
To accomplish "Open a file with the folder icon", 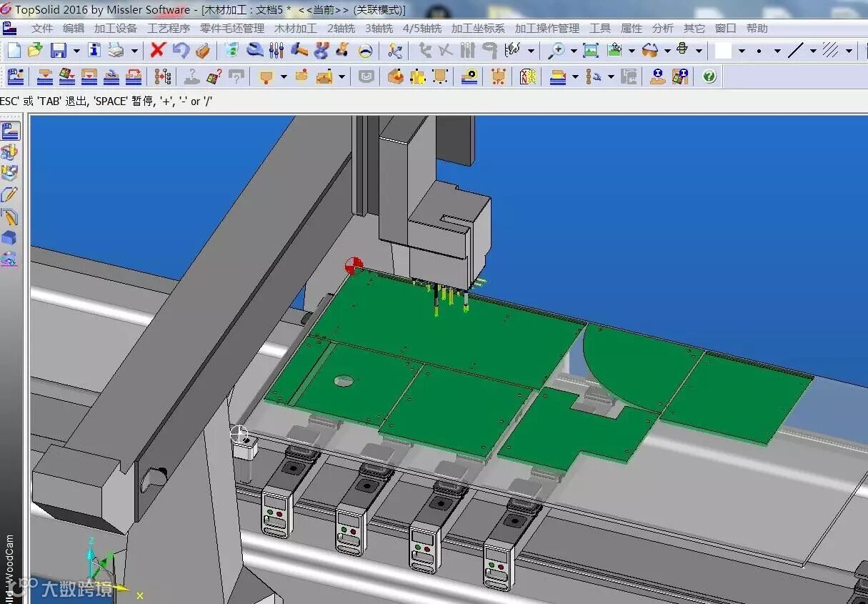I will click(34, 51).
